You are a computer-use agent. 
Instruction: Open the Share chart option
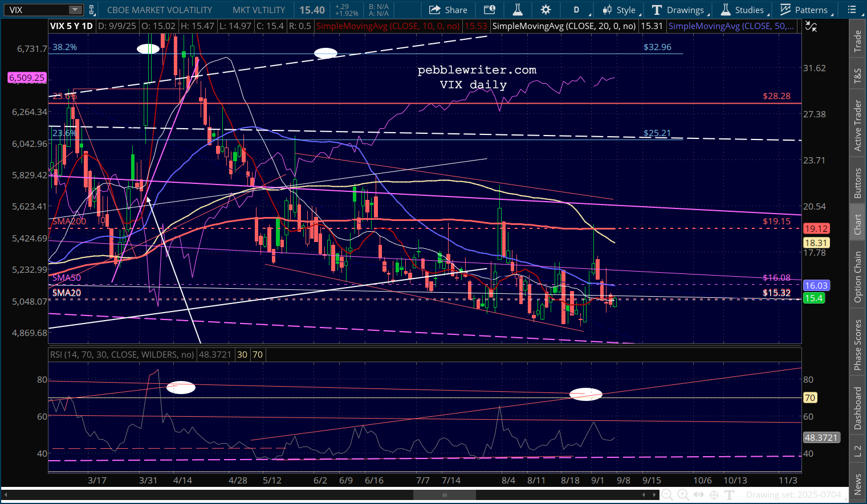tap(448, 10)
